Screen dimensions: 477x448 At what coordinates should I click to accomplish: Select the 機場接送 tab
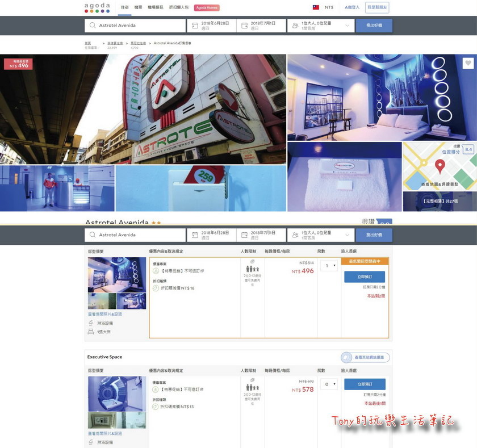(x=156, y=7)
